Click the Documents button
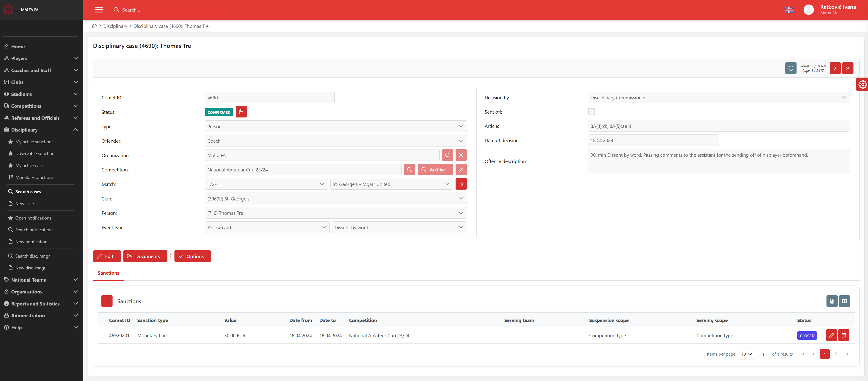Screen dimensions: 868x381 [x=145, y=256]
